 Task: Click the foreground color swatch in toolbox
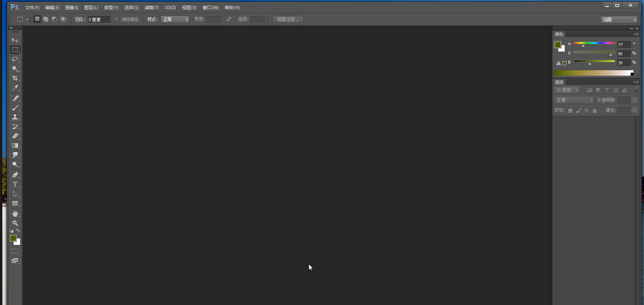pyautogui.click(x=13, y=238)
